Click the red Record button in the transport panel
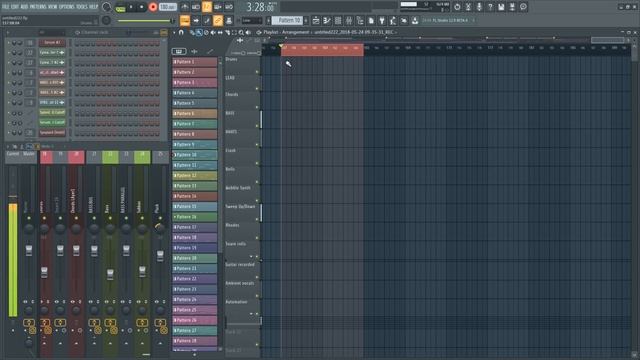Image resolution: width=640 pixels, height=360 pixels. pyautogui.click(x=153, y=7)
